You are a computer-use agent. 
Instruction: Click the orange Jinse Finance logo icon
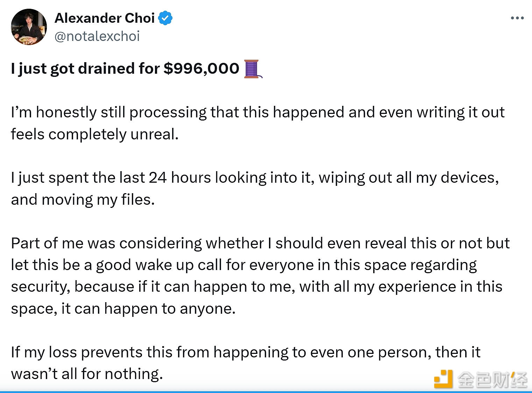(x=443, y=379)
